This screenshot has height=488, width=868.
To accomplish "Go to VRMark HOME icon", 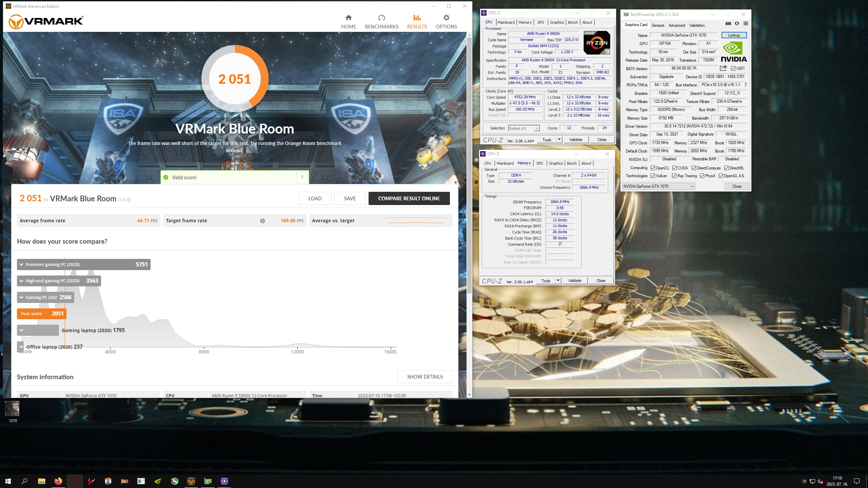I will (x=348, y=18).
